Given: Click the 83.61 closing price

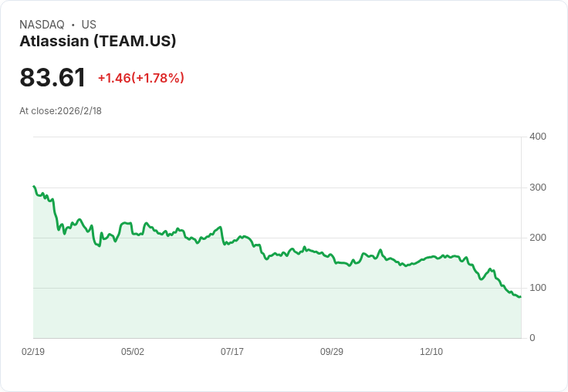Looking at the screenshot, I should (52, 78).
